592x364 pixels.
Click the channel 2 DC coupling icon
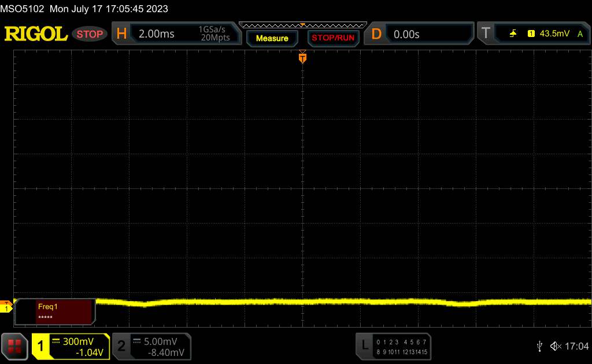pyautogui.click(x=136, y=341)
